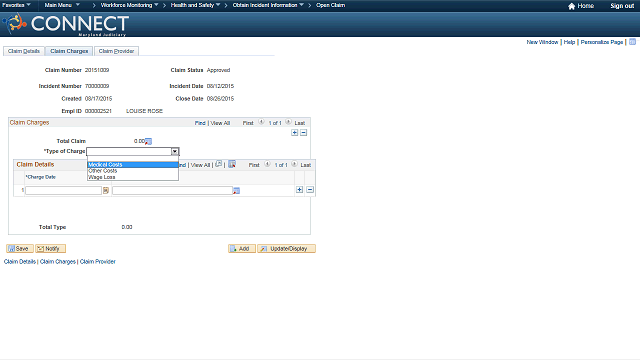This screenshot has height=360, width=640.
Task: Switch to the Claim Charges tab
Action: (x=69, y=51)
